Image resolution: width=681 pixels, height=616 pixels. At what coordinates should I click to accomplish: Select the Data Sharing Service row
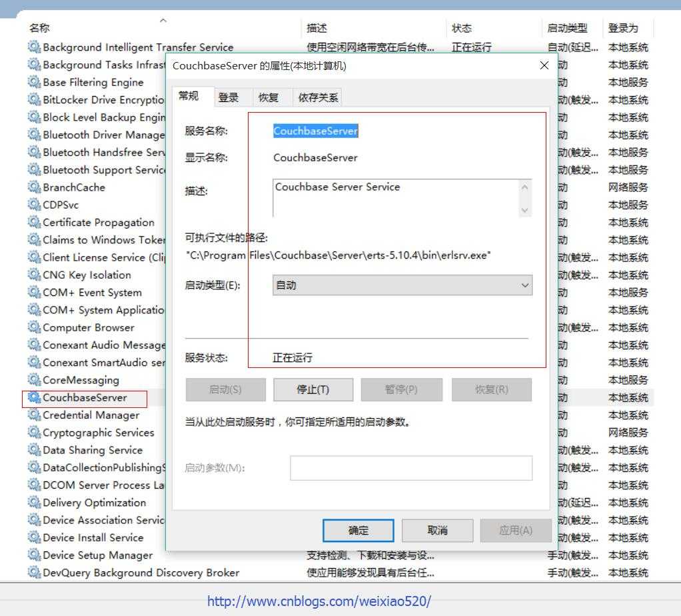point(96,450)
